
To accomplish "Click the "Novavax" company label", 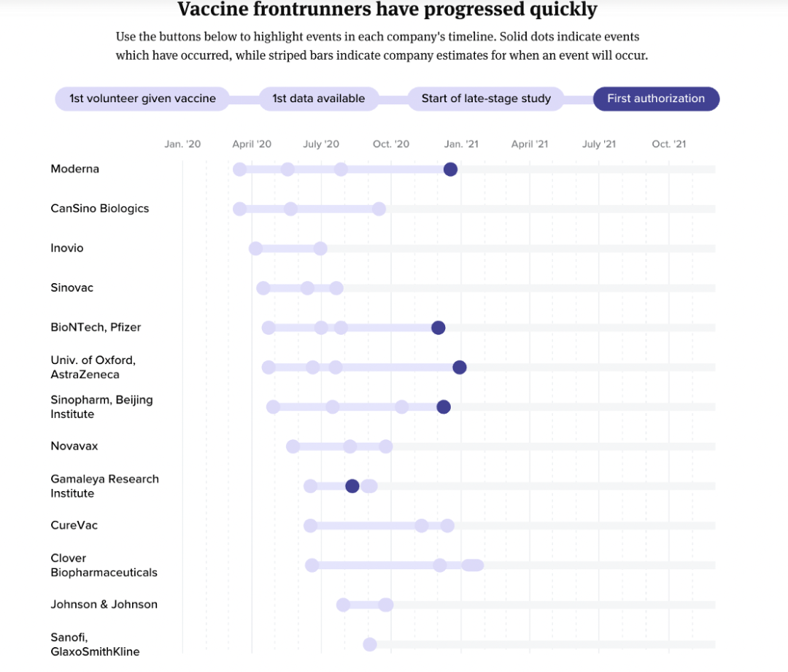I will pos(74,446).
